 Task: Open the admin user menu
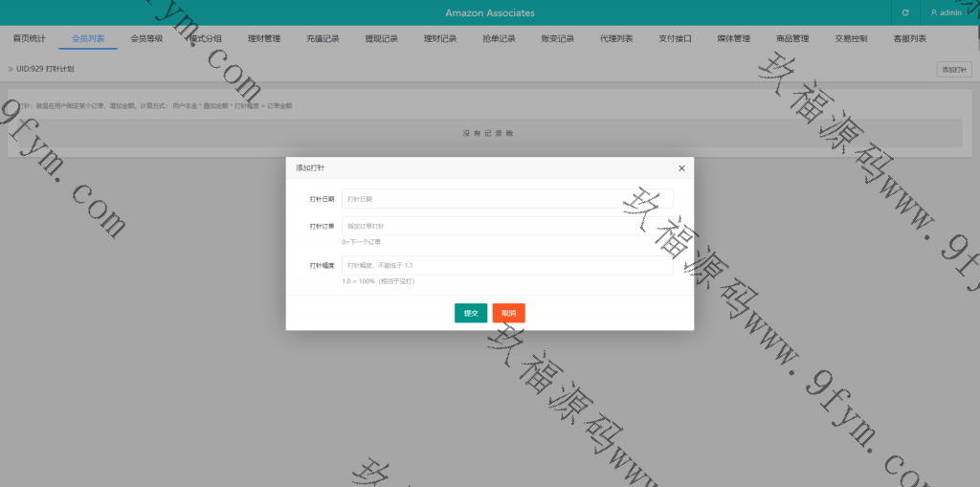point(947,12)
